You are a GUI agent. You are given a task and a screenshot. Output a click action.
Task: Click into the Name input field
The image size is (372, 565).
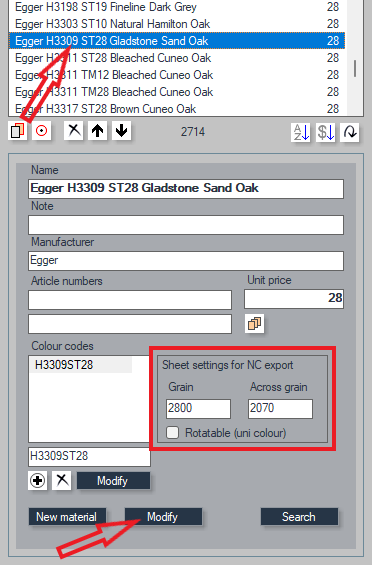186,189
